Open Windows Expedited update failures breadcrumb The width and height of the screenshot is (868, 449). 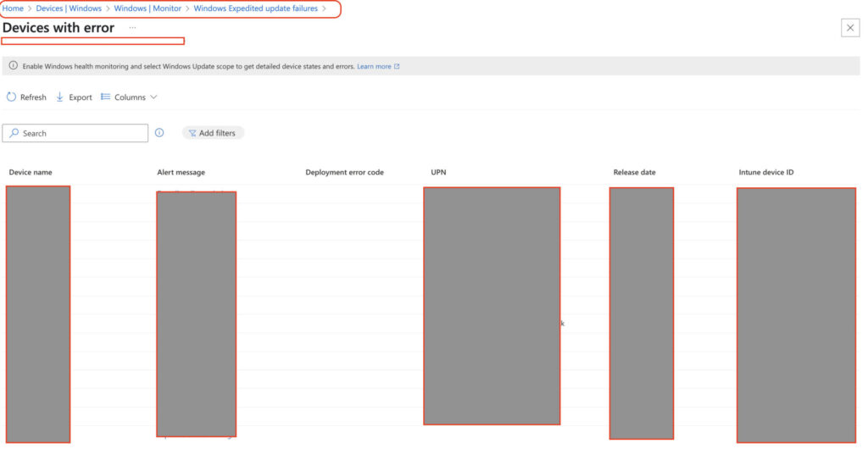point(255,8)
